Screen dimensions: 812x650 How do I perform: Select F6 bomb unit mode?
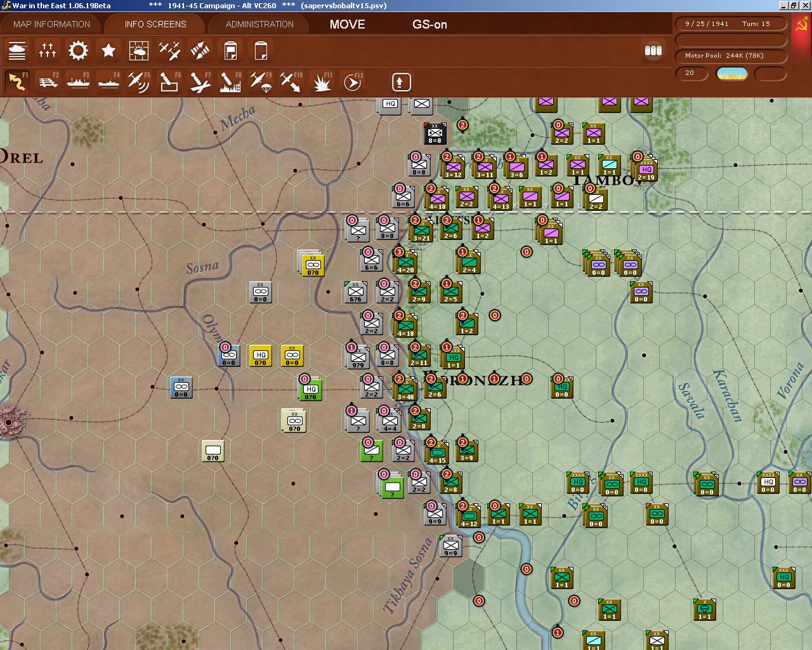[169, 82]
